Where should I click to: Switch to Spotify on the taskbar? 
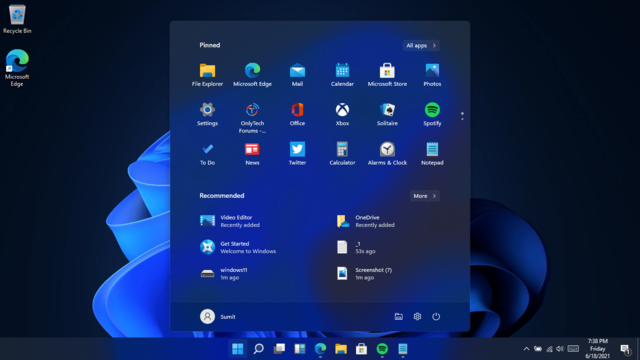382,349
